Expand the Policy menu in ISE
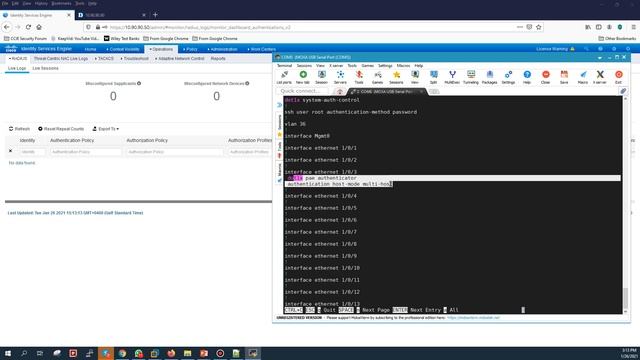 (190, 49)
